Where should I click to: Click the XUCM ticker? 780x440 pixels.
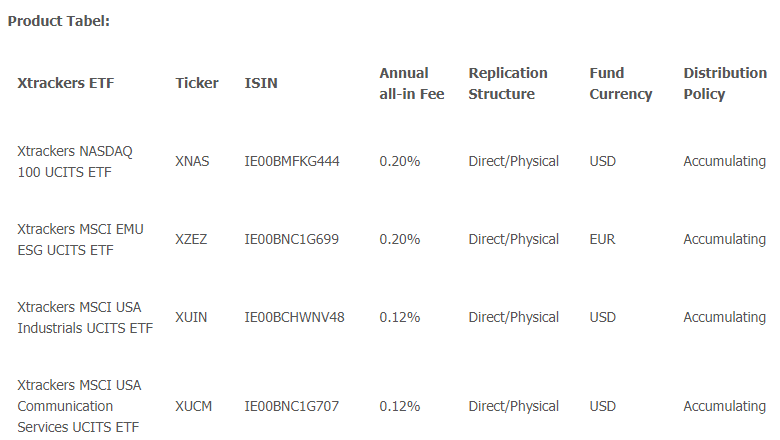(x=194, y=407)
